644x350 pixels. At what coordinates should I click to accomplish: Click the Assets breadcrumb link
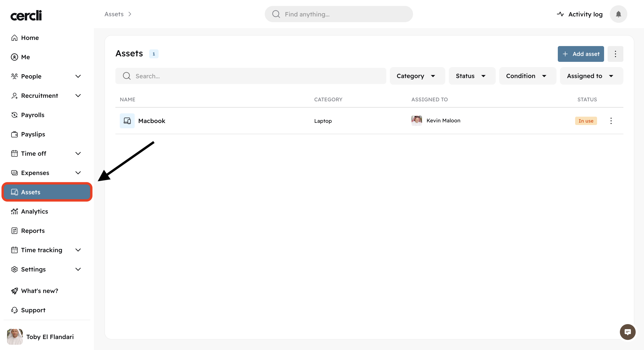click(114, 14)
